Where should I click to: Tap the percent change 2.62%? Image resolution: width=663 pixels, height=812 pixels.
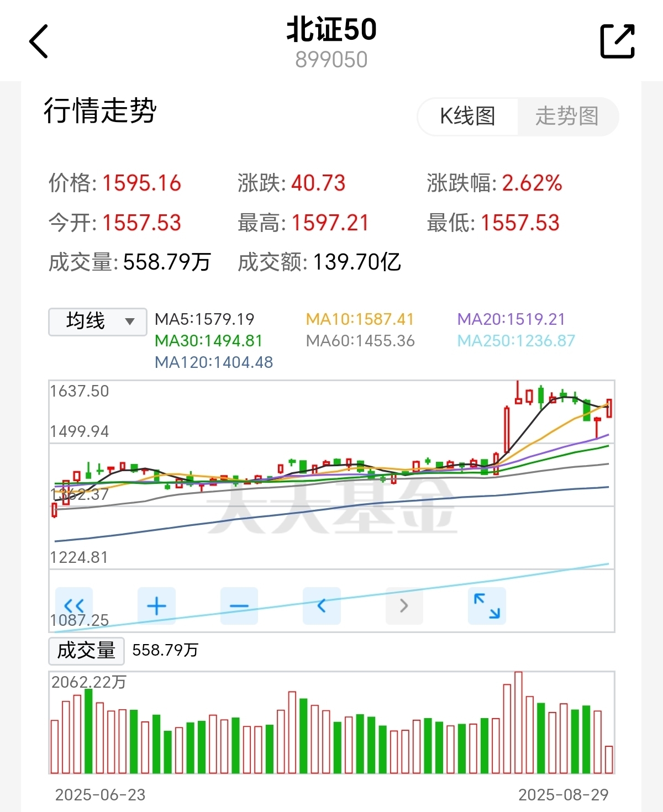(532, 183)
